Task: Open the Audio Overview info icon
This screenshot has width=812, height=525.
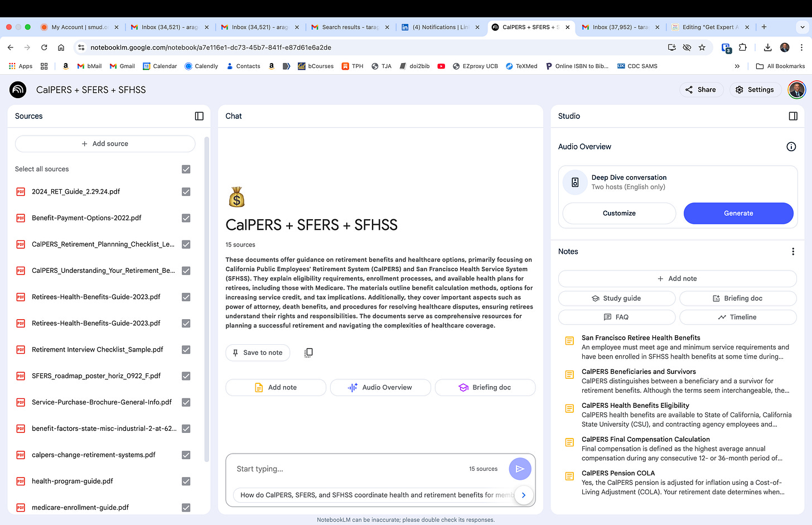Action: coord(791,147)
